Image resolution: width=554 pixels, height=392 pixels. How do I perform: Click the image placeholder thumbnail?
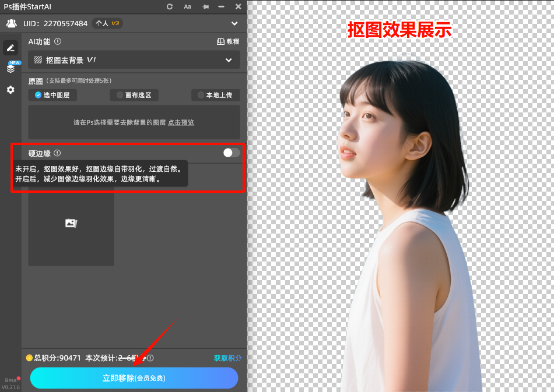click(x=71, y=223)
